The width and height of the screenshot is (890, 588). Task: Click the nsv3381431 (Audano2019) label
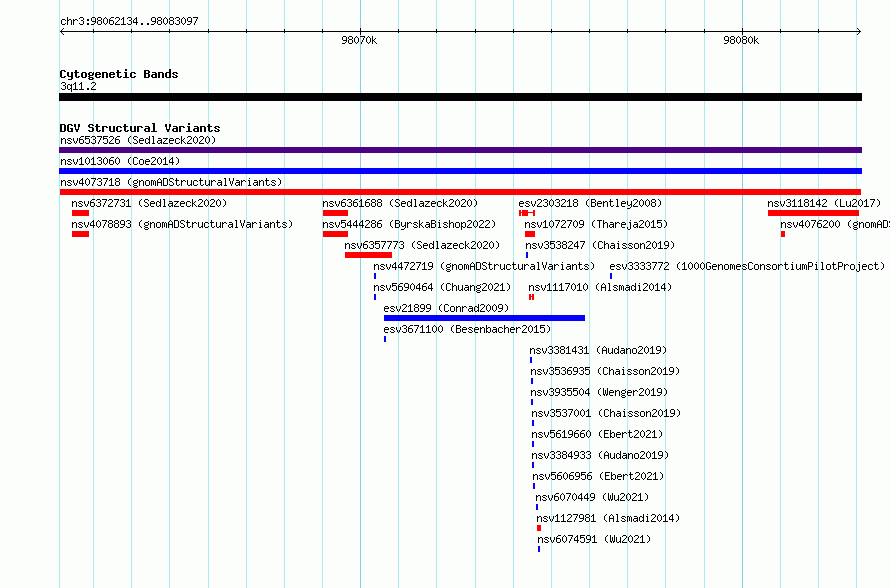click(x=598, y=350)
